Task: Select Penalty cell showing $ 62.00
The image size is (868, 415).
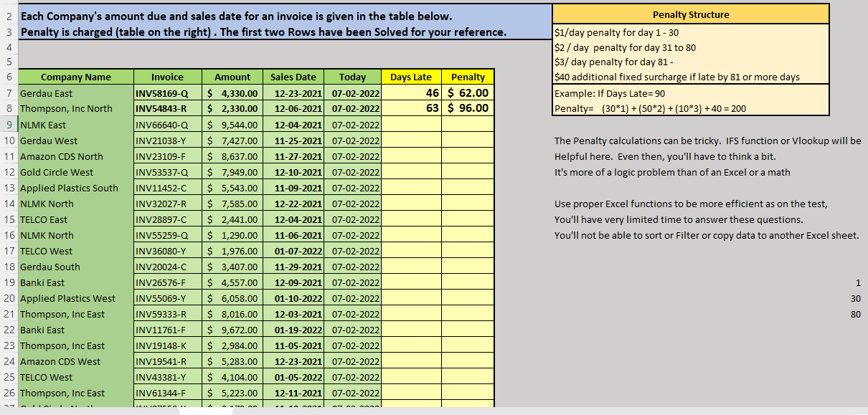Action: [x=468, y=93]
